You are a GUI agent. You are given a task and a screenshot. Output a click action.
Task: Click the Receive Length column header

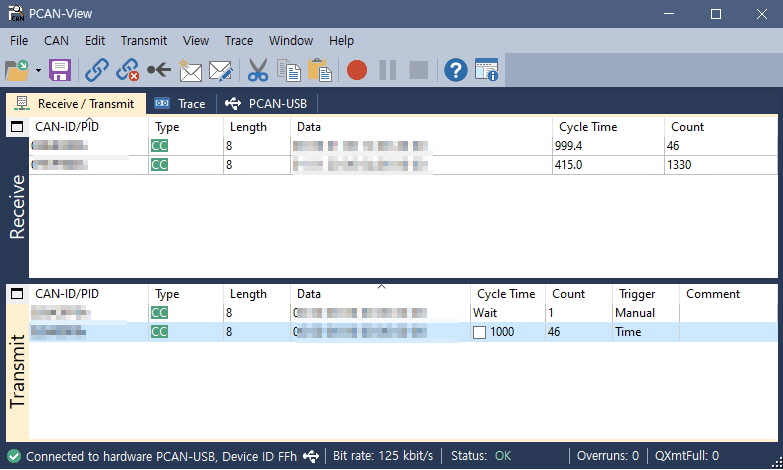pos(257,127)
